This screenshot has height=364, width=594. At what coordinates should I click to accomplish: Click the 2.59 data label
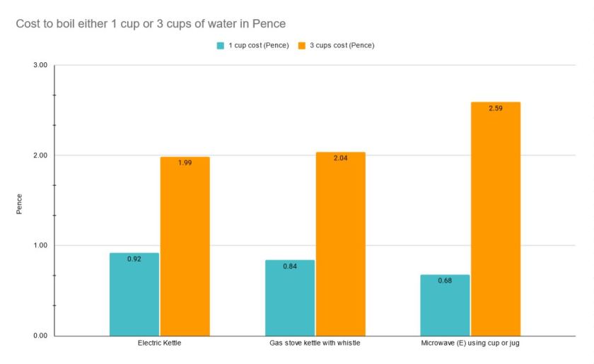click(496, 108)
